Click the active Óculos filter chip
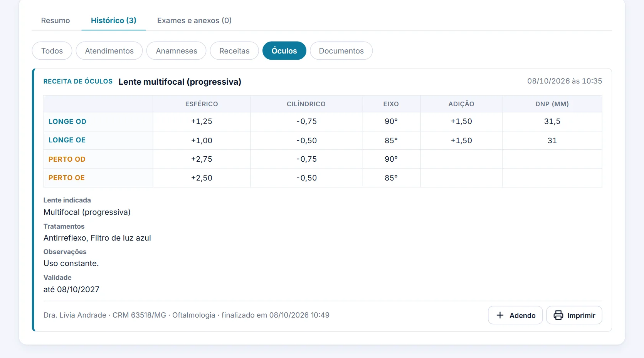This screenshot has width=644, height=358. tap(284, 51)
